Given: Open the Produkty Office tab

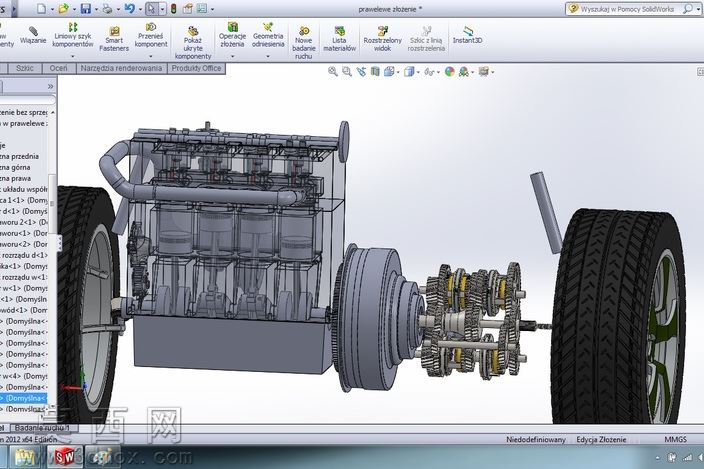Looking at the screenshot, I should pos(196,68).
